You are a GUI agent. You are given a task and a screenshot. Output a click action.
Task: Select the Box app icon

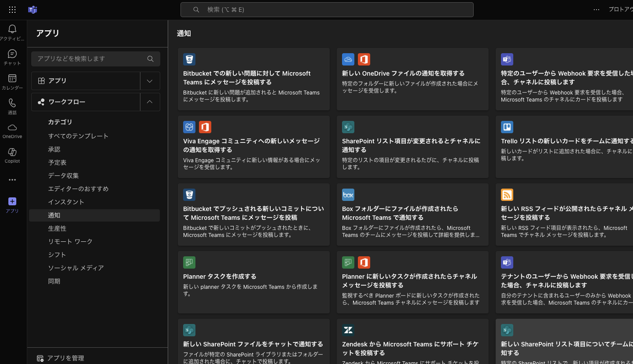(348, 195)
